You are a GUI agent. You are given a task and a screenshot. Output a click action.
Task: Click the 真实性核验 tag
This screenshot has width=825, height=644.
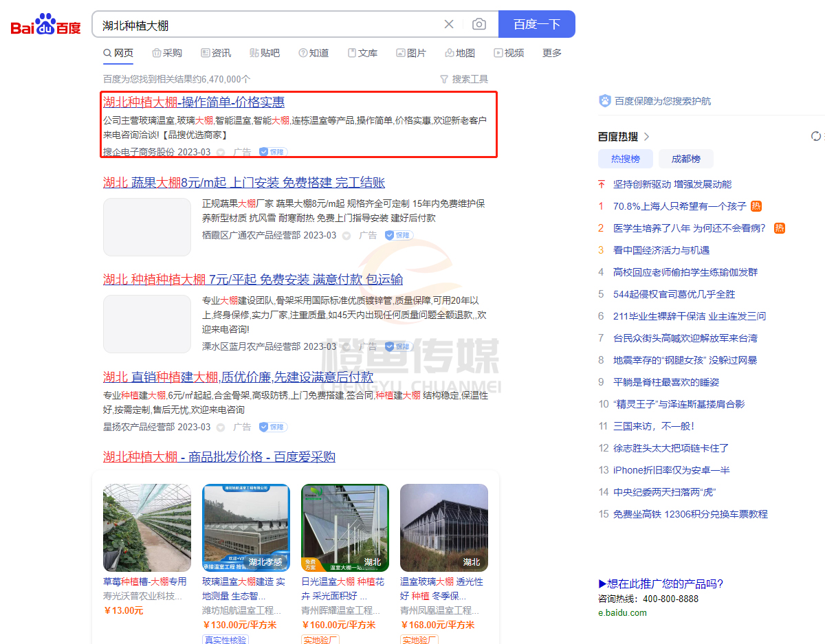225,640
